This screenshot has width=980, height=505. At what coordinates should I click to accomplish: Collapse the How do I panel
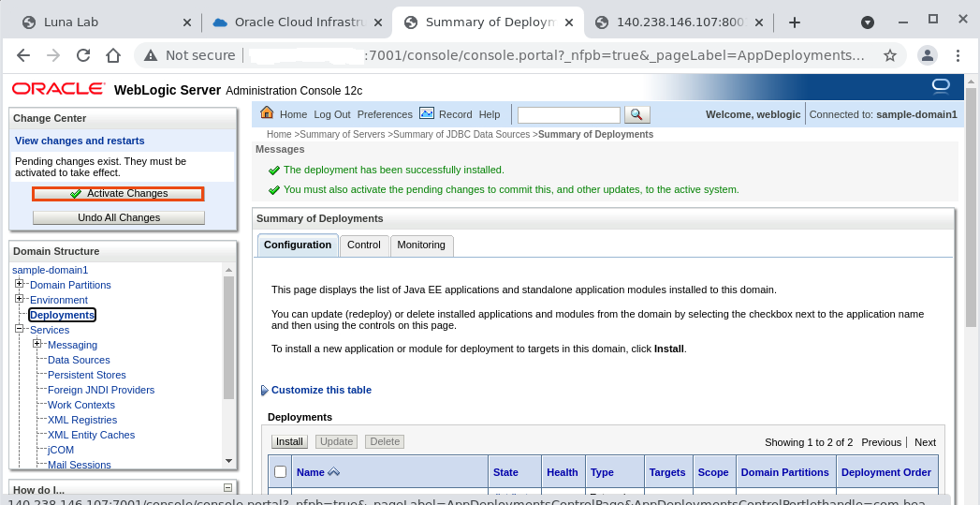point(227,488)
